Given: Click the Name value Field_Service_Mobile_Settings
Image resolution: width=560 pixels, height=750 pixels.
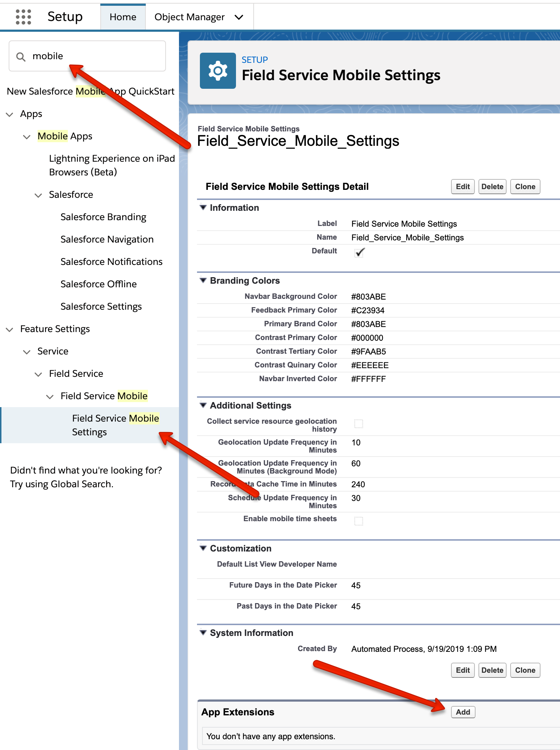Looking at the screenshot, I should tap(407, 237).
